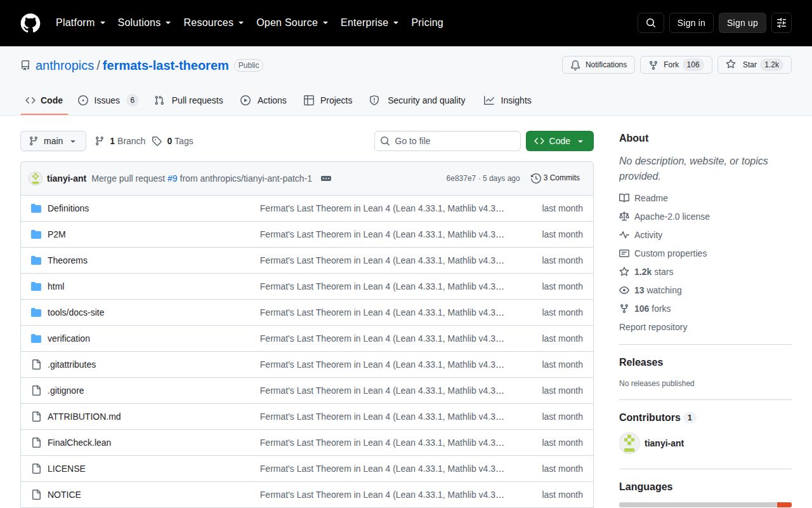View the 13 watching link
The height and width of the screenshot is (508, 812).
click(x=651, y=290)
